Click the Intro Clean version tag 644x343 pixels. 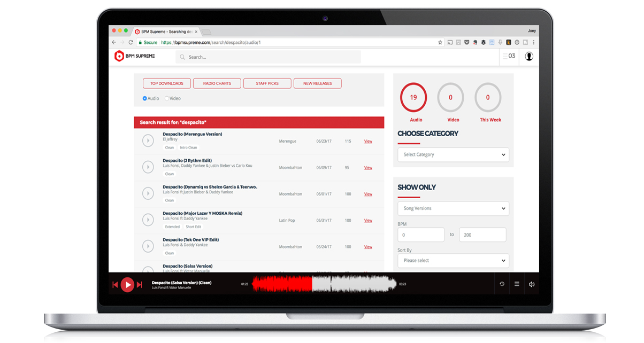click(188, 147)
